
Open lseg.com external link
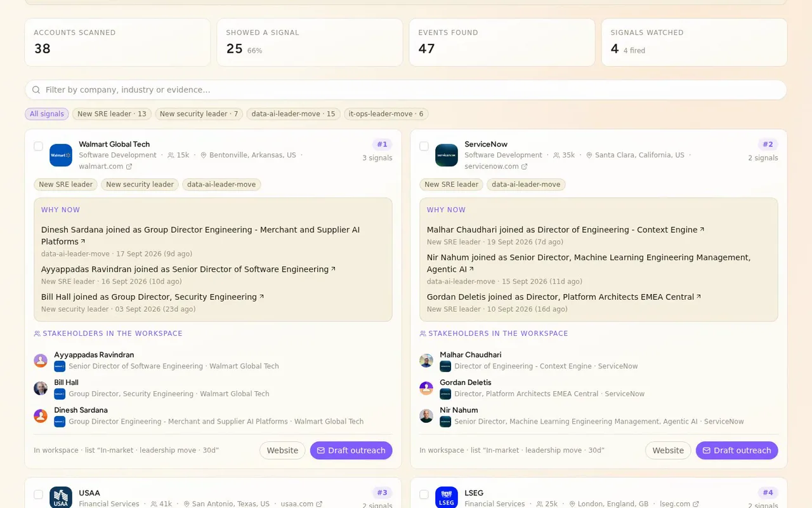[679, 504]
